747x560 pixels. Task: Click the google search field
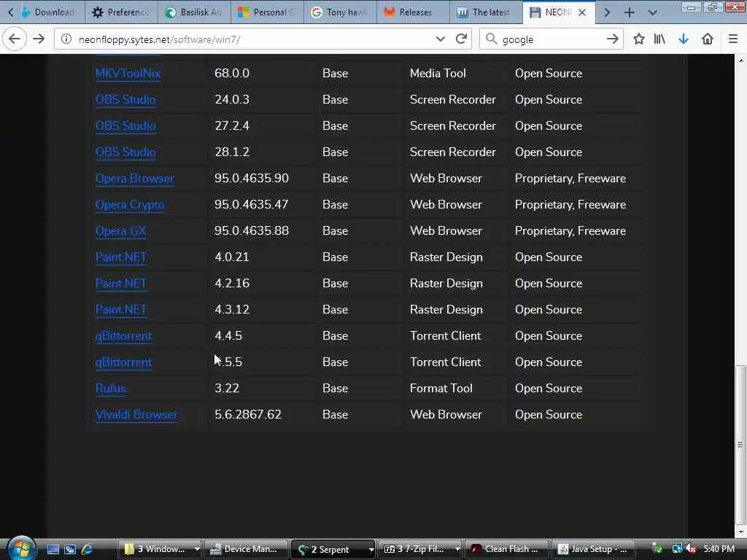pyautogui.click(x=553, y=39)
